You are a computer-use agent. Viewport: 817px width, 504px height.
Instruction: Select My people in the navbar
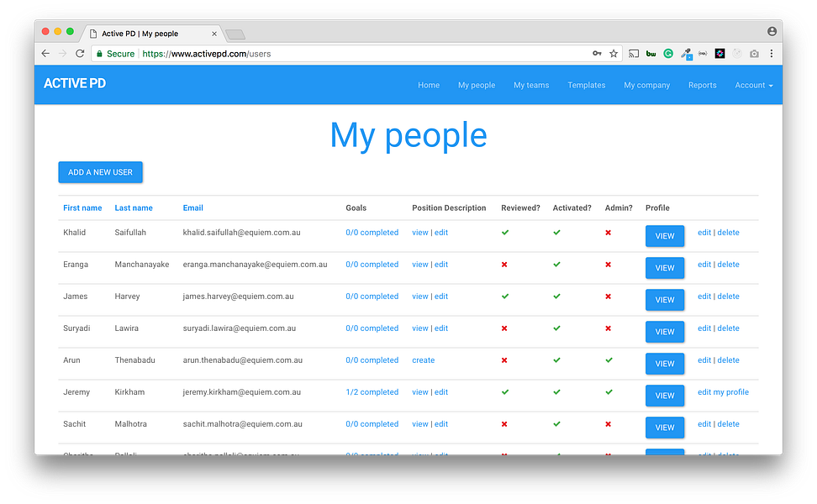tap(477, 85)
